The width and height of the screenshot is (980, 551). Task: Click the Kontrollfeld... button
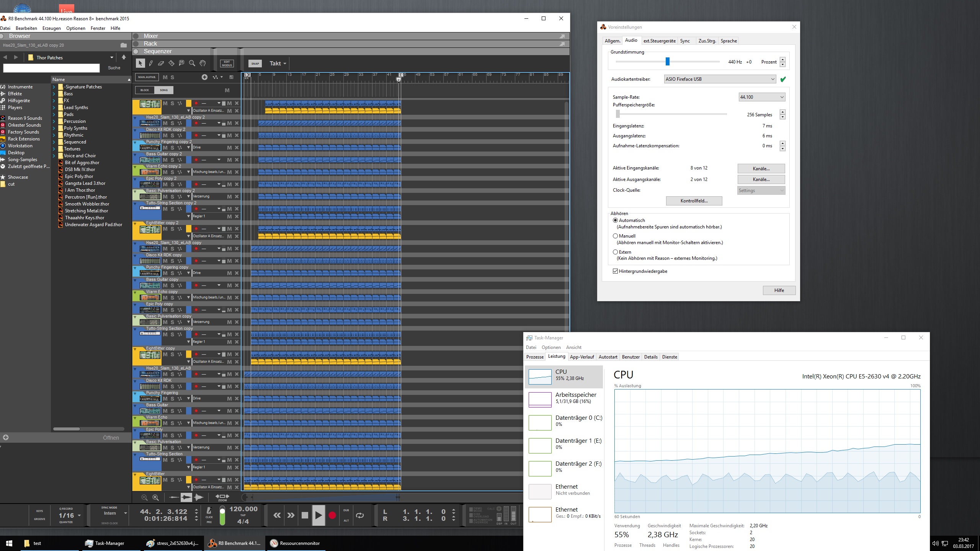tap(694, 201)
